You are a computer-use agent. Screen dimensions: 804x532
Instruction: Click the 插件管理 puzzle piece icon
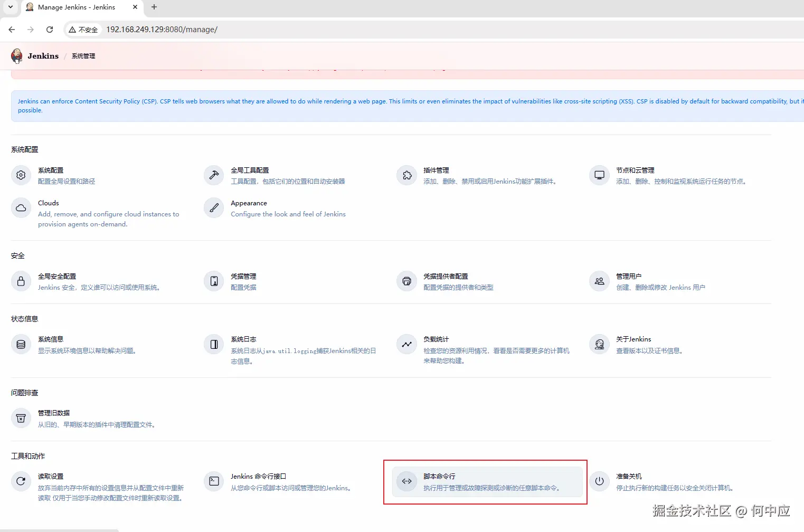[x=406, y=175]
